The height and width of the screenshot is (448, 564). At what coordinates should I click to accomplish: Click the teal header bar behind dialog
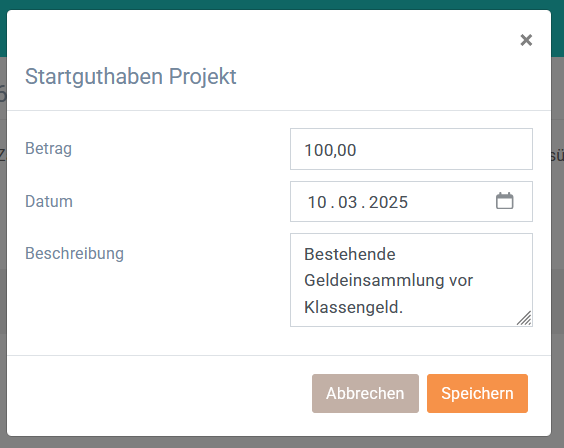(282, 4)
